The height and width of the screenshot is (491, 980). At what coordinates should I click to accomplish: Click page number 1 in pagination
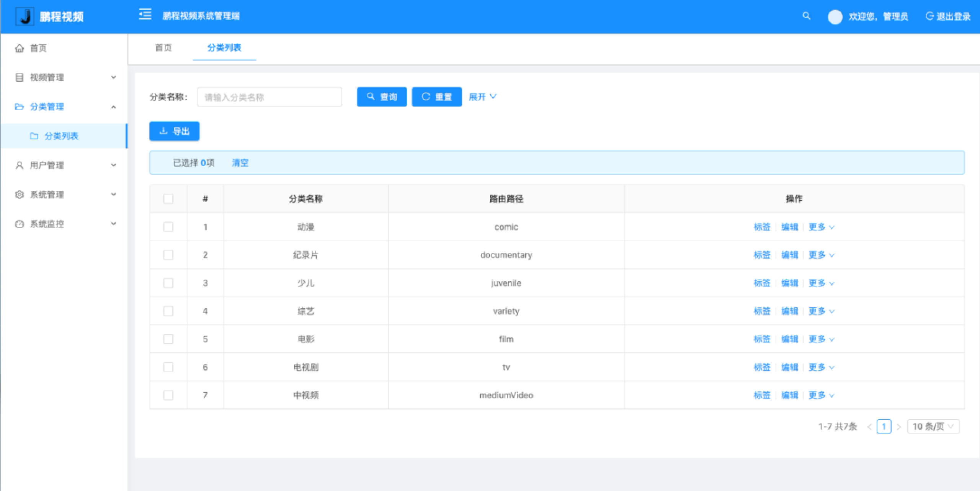884,427
